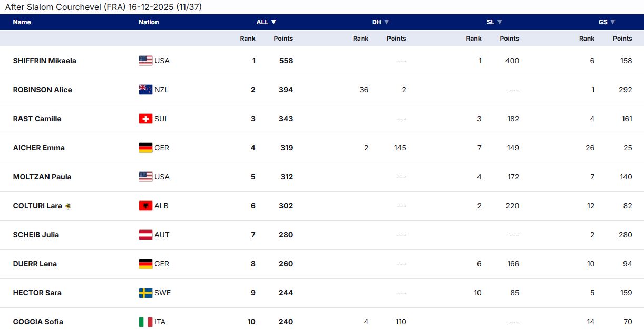Sort standings by GS arrow

click(613, 22)
